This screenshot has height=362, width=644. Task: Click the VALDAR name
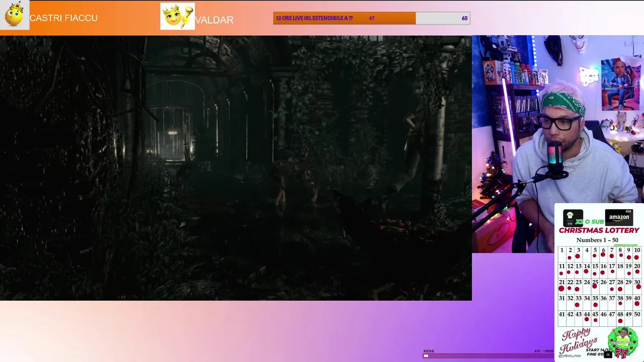[214, 20]
